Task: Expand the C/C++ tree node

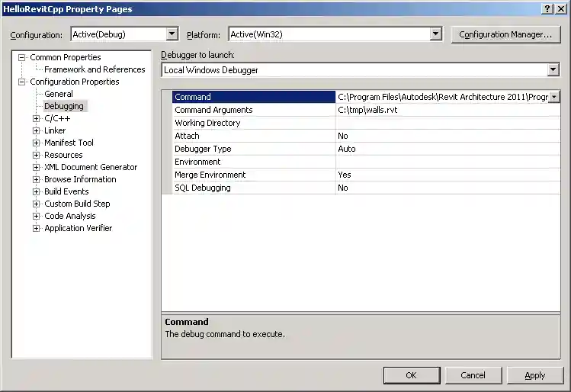Action: (36, 118)
